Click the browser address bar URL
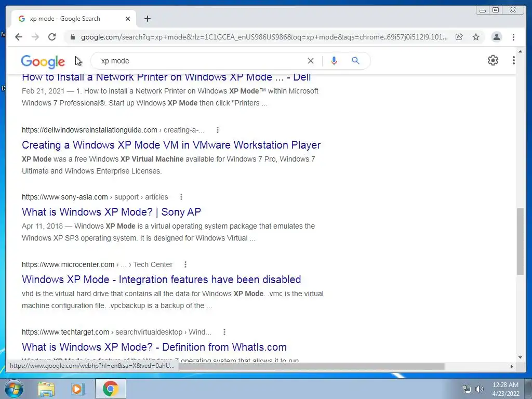 264,37
